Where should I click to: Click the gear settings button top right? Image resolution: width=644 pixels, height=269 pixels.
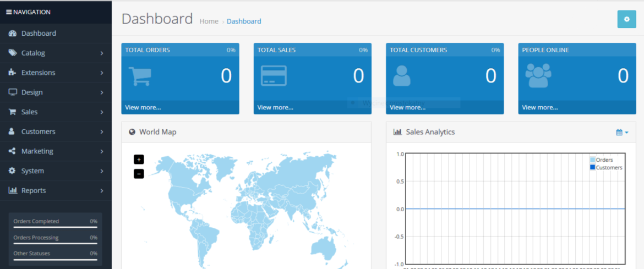click(626, 19)
